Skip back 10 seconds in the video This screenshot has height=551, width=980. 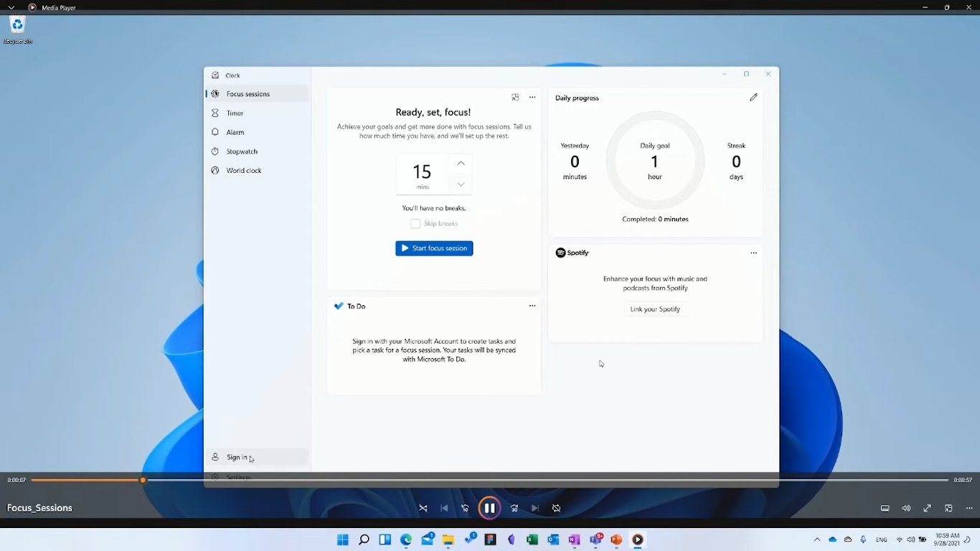point(465,507)
